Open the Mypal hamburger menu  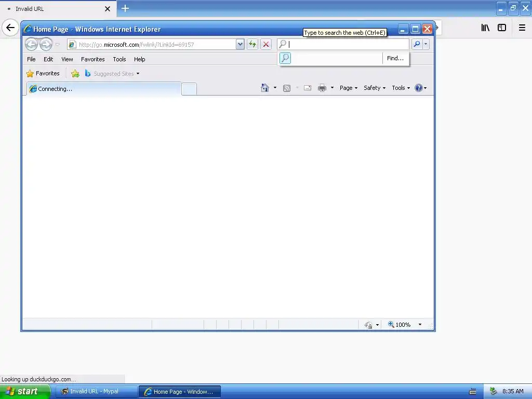[522, 28]
